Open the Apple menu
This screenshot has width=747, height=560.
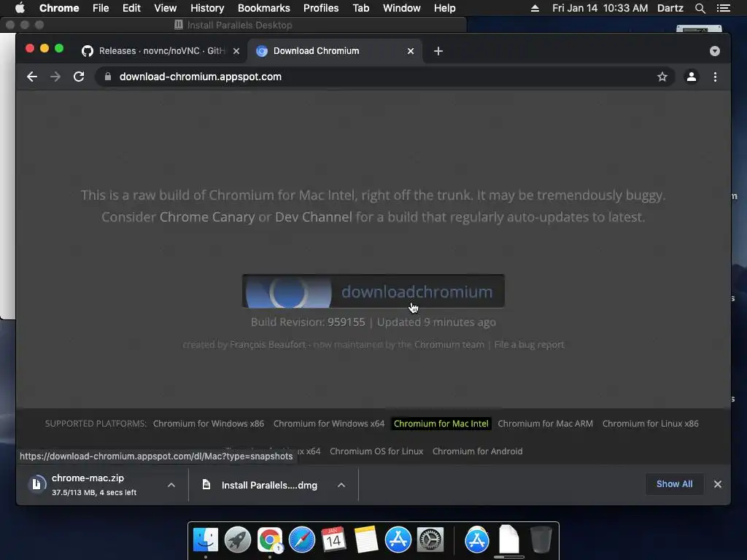(20, 8)
